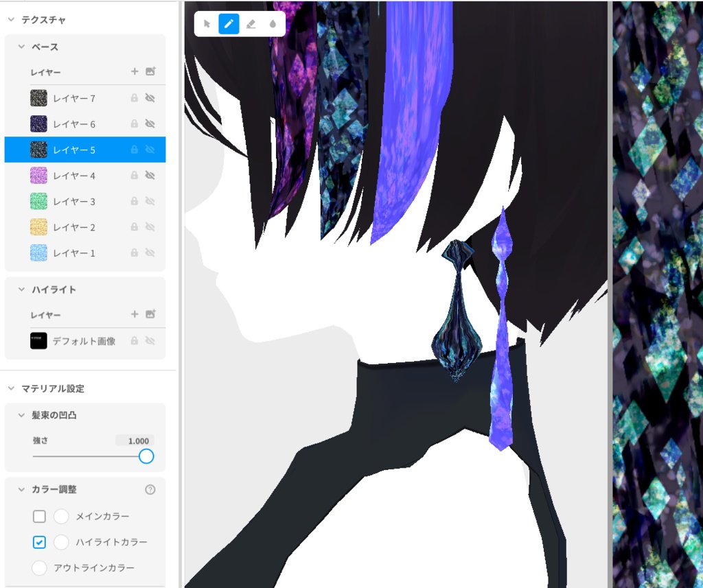Click the lock icon on レイヤー7
The height and width of the screenshot is (588, 703).
click(x=135, y=97)
